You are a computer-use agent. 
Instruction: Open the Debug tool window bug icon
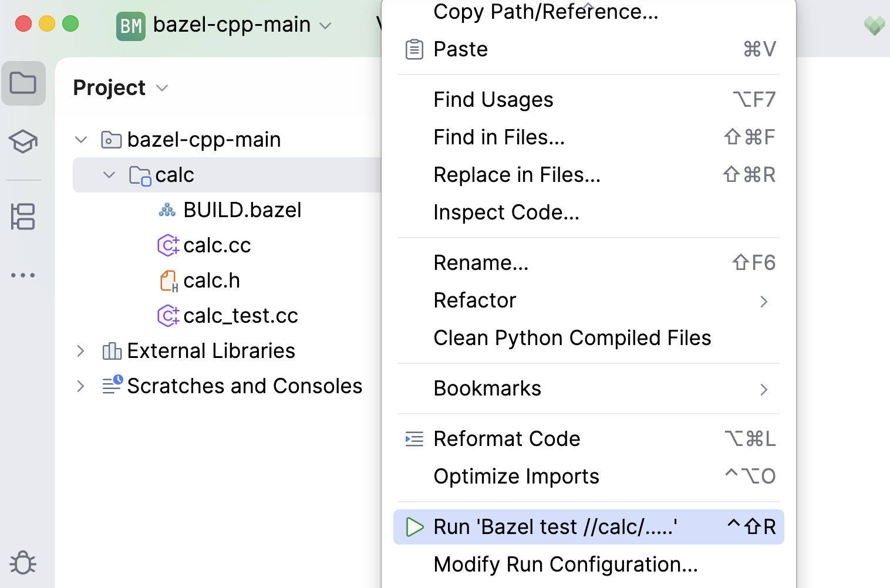23,562
